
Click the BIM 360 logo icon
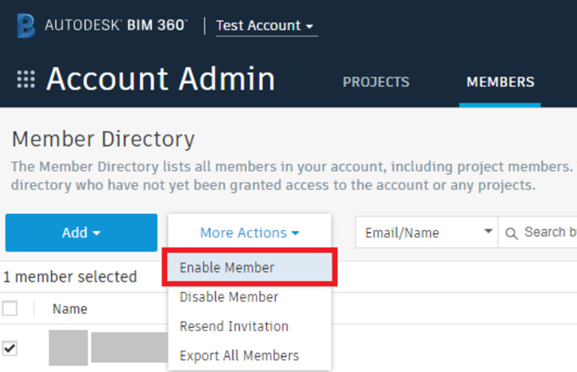(26, 25)
